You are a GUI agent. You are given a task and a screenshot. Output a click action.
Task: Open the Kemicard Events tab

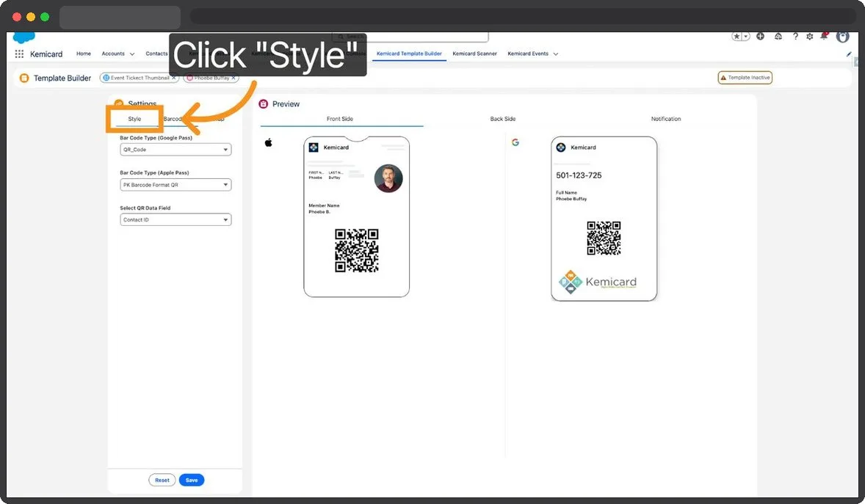(528, 54)
